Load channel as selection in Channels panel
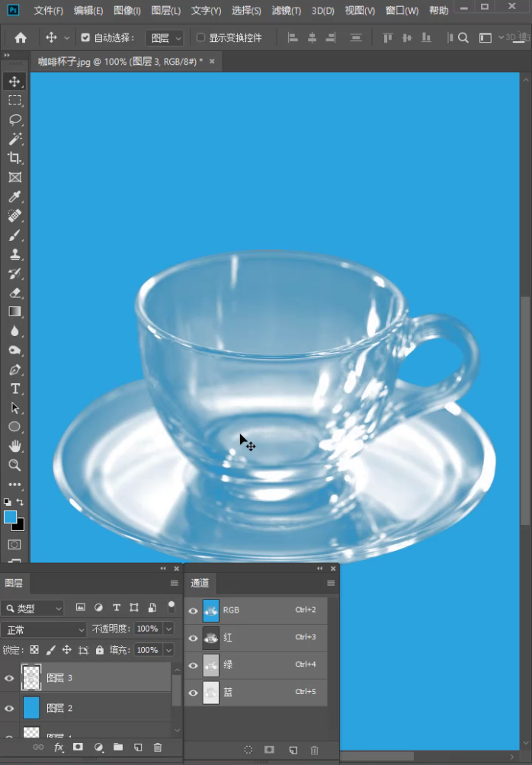The width and height of the screenshot is (532, 765). point(248,750)
